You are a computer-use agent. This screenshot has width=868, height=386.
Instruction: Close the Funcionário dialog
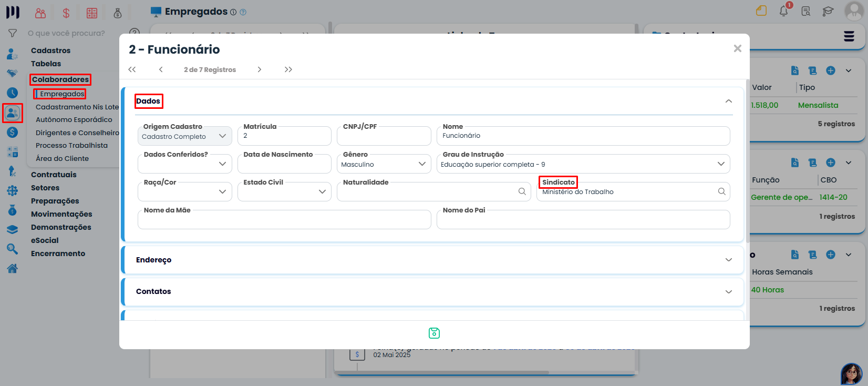point(737,48)
